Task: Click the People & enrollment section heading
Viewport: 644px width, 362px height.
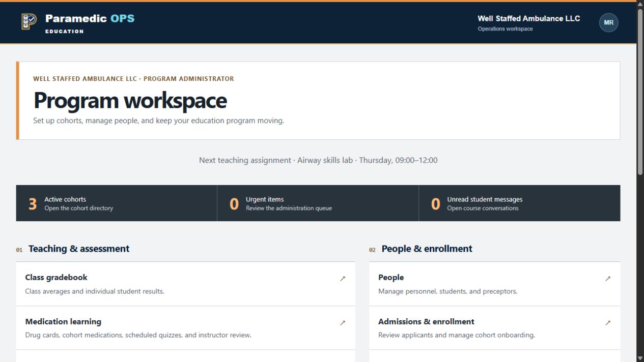Action: coord(427,249)
